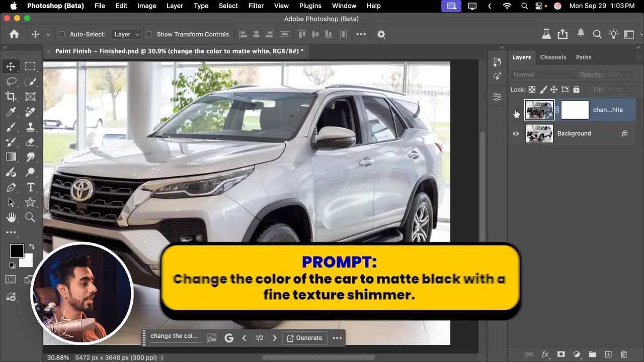Swap foreground and background colors
644x362 pixels.
tap(32, 246)
